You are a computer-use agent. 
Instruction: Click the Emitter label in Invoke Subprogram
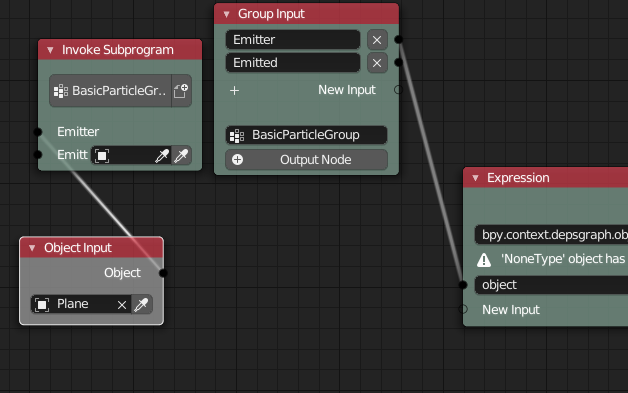coord(78,132)
